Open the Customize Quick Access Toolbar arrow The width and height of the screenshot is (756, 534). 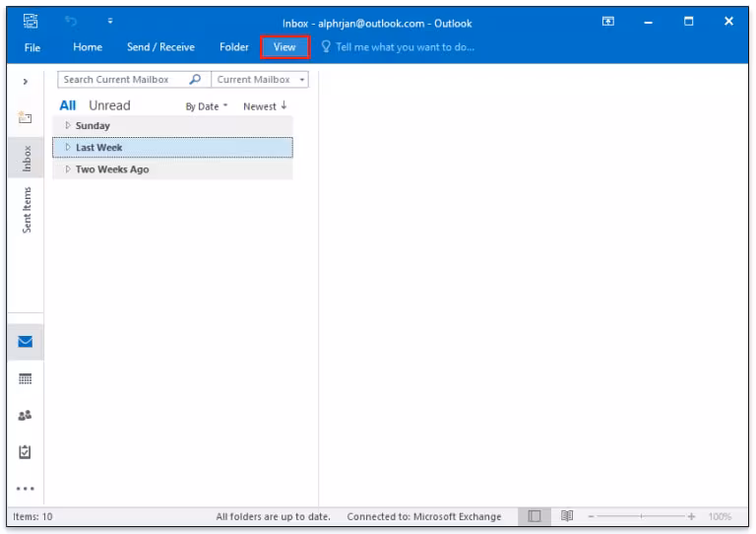coord(110,21)
